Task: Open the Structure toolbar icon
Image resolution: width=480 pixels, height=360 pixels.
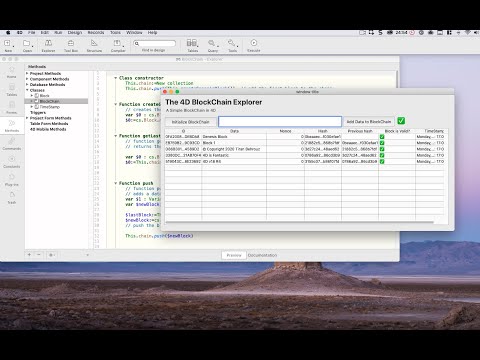Action: pyautogui.click(x=94, y=43)
